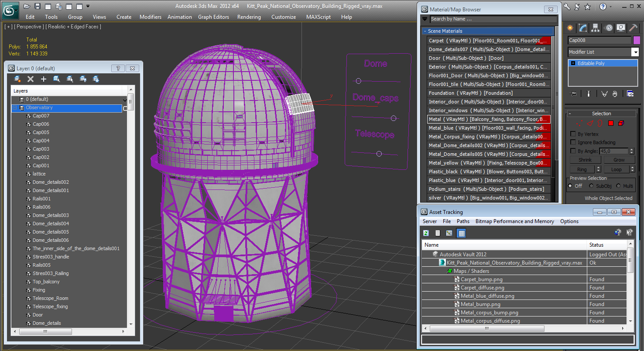Screen dimensions: 644x351
Task: Click the Table View icon in Asset Tracking
Action: pos(461,233)
